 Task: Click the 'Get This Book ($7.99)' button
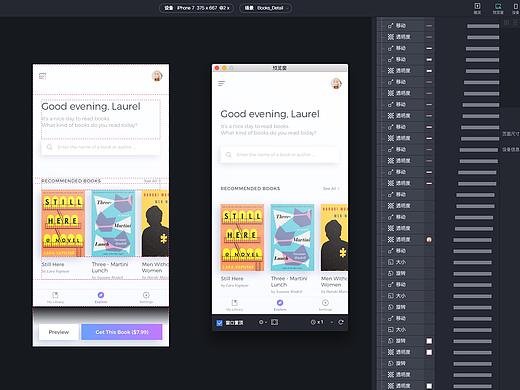click(122, 332)
